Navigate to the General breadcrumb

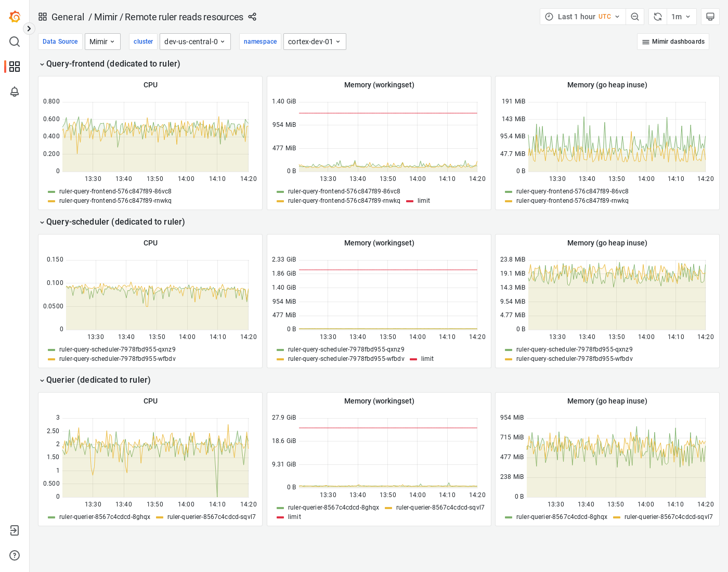tap(68, 17)
